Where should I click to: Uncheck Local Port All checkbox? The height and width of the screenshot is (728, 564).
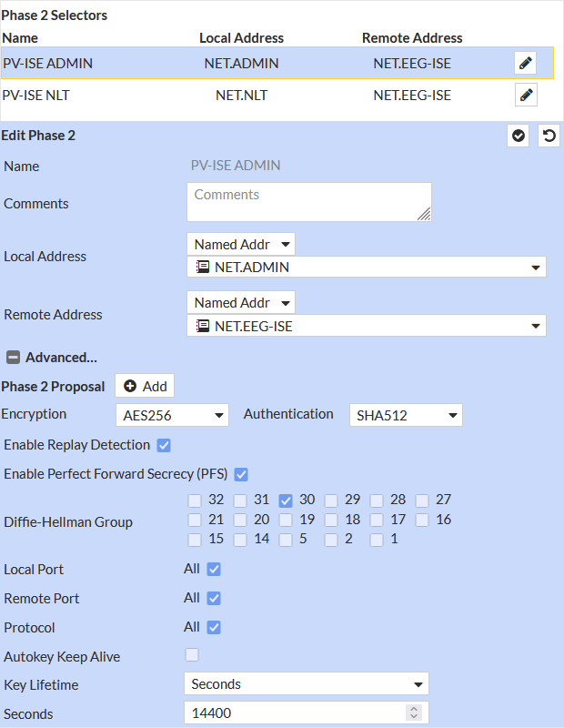pyautogui.click(x=214, y=569)
